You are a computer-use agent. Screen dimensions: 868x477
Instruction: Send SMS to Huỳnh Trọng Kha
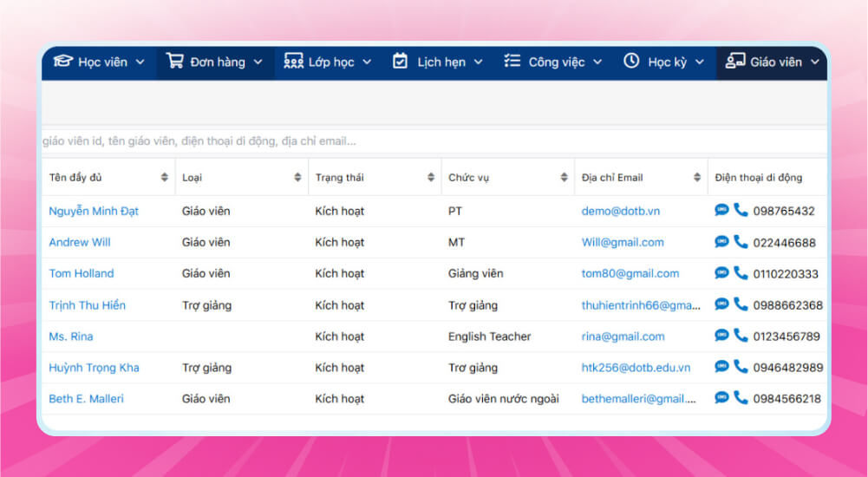[x=721, y=367]
